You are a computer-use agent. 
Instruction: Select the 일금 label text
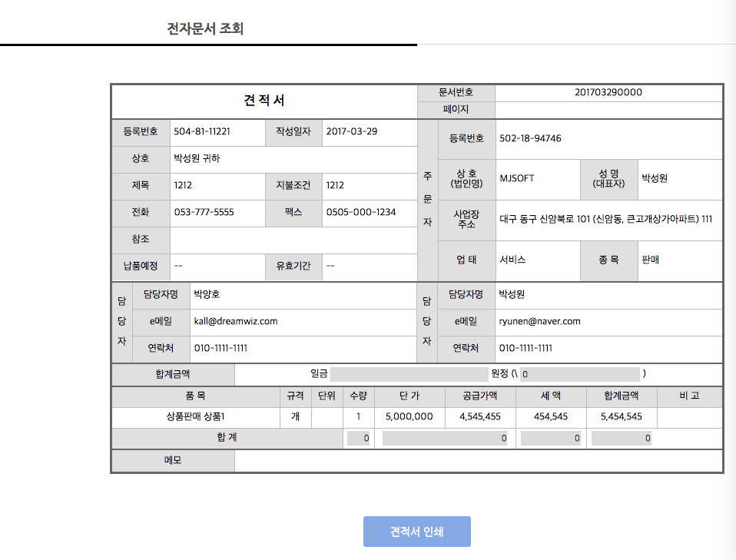click(319, 373)
